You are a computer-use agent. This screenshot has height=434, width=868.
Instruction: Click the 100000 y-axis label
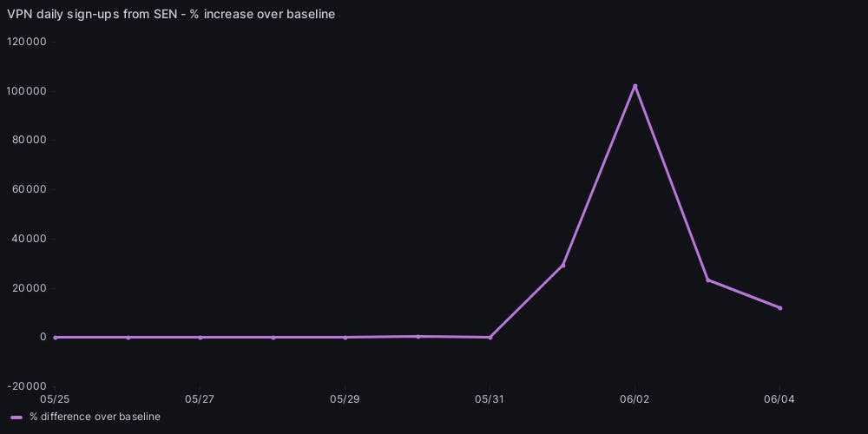[26, 91]
